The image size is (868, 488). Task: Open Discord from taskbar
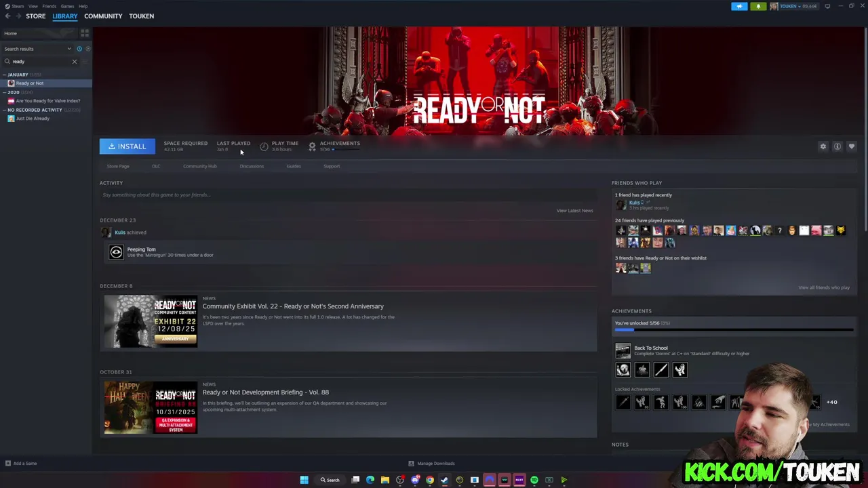415,480
